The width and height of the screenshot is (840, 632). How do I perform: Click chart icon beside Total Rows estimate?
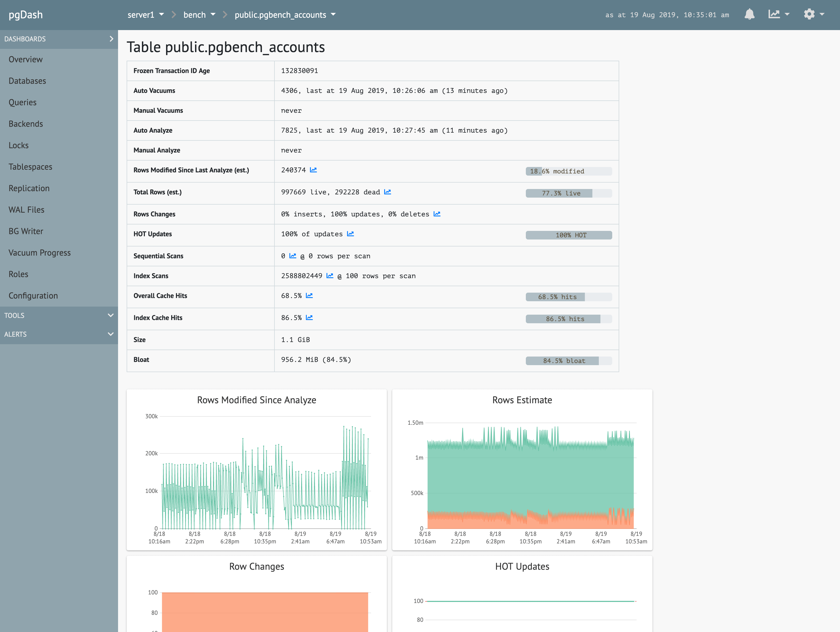[x=387, y=192]
